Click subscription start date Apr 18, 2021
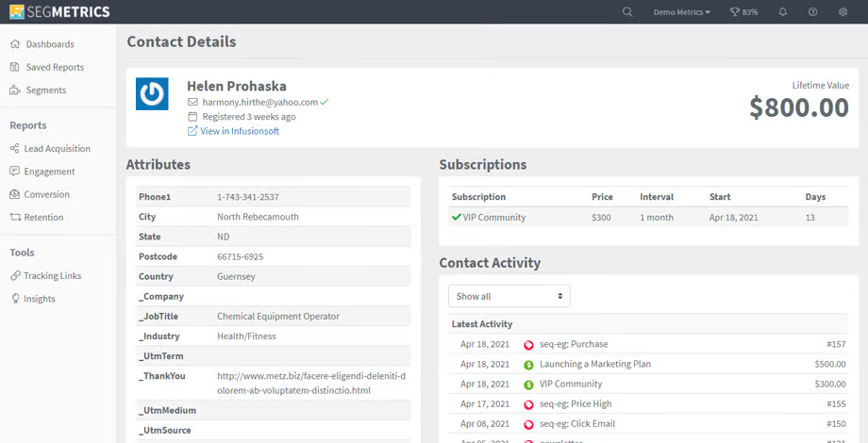Viewport: 868px width, 443px height. tap(734, 218)
